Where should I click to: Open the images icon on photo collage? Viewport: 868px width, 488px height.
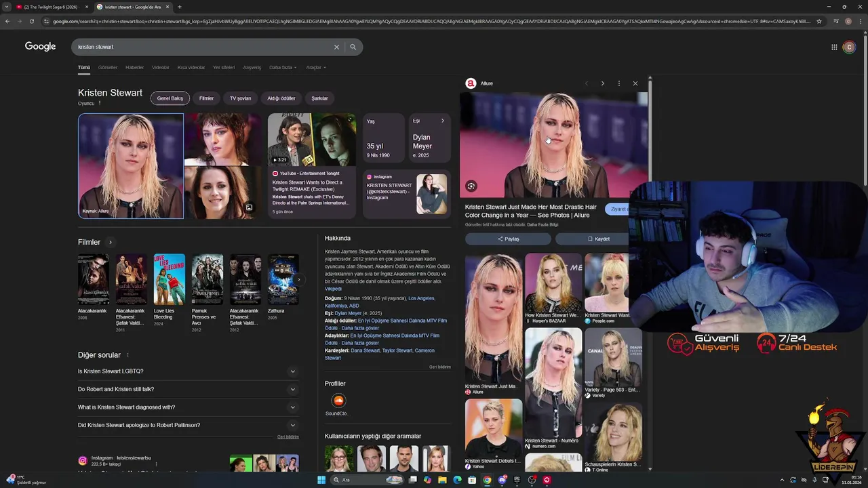pos(249,207)
